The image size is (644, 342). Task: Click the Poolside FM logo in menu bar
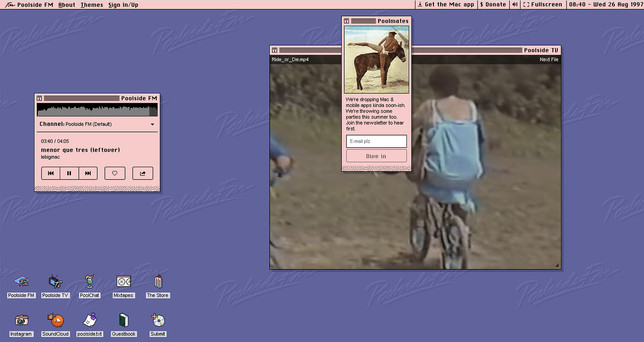click(x=10, y=4)
